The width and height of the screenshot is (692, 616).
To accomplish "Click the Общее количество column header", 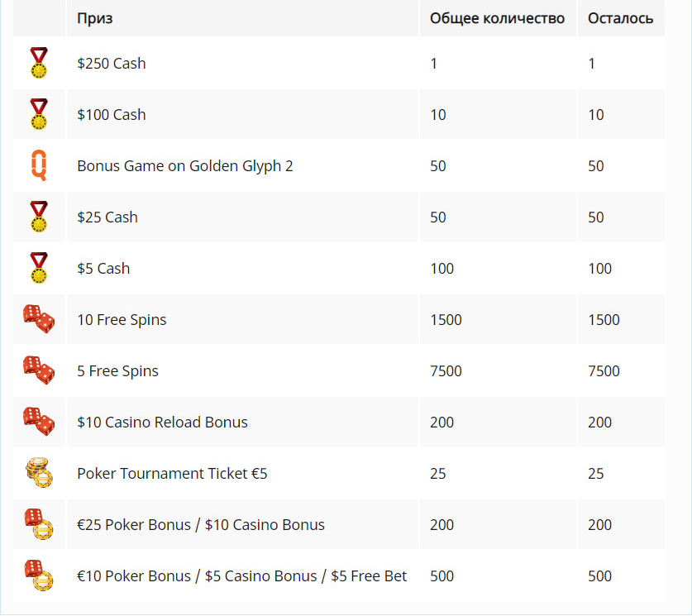I will click(498, 18).
